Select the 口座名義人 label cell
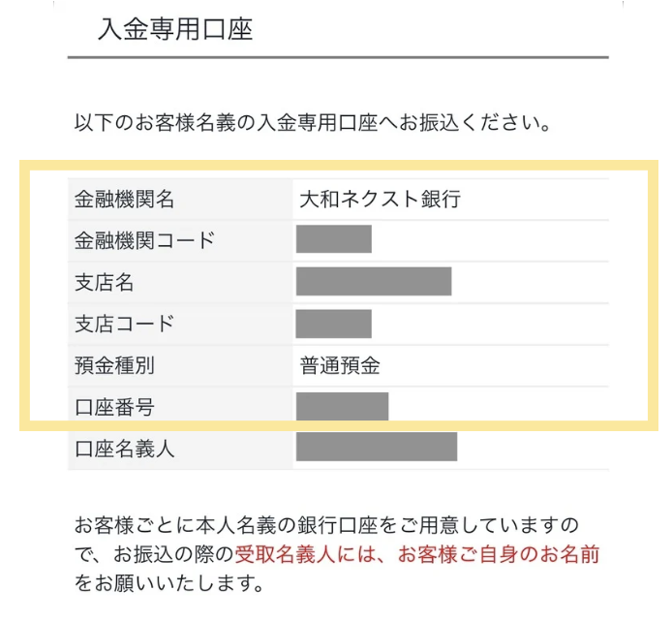Image resolution: width=672 pixels, height=622 pixels. (180, 449)
